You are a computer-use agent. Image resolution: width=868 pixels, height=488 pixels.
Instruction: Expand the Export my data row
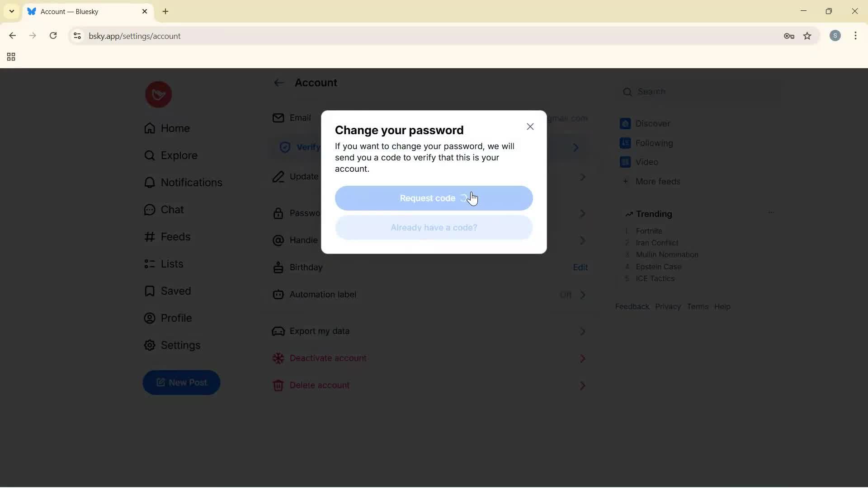(x=582, y=331)
